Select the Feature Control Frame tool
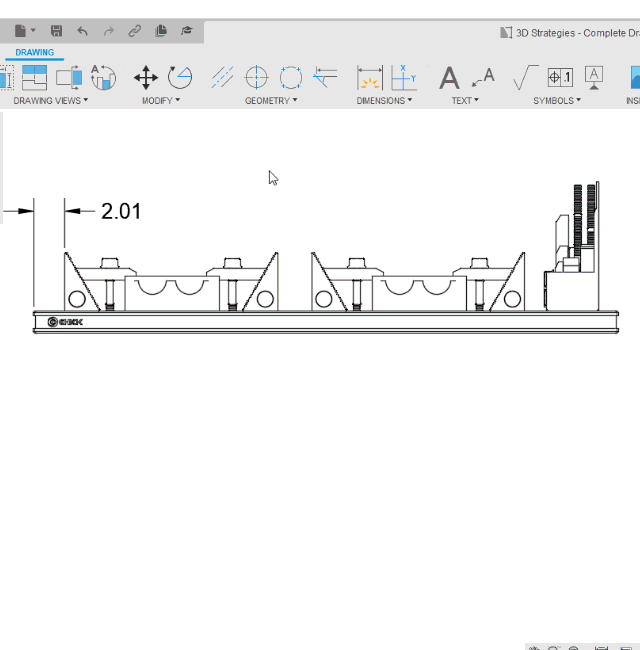 pos(560,78)
